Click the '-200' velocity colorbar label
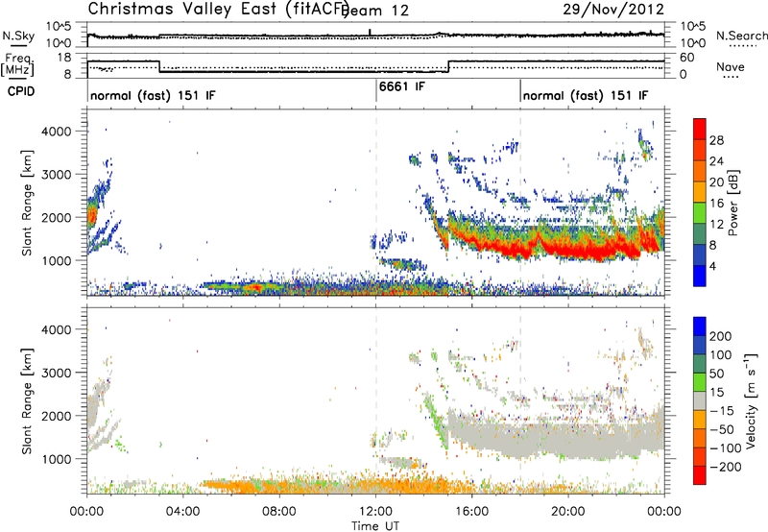The image size is (768, 532). 725,467
